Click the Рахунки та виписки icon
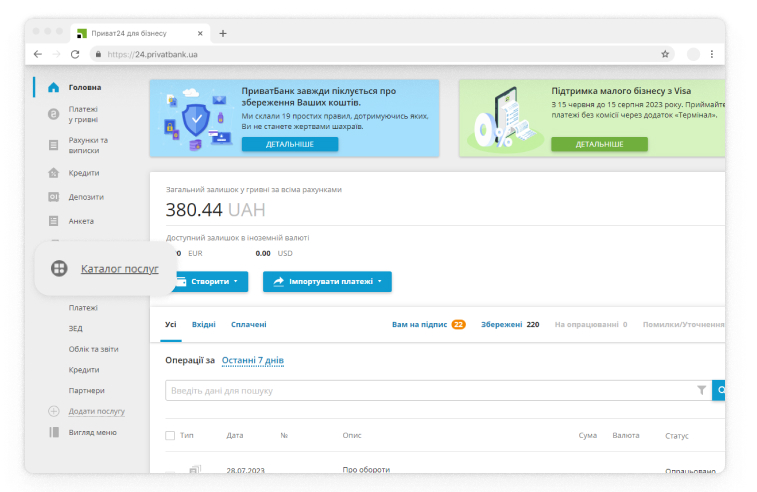The height and width of the screenshot is (492, 757). pos(53,145)
